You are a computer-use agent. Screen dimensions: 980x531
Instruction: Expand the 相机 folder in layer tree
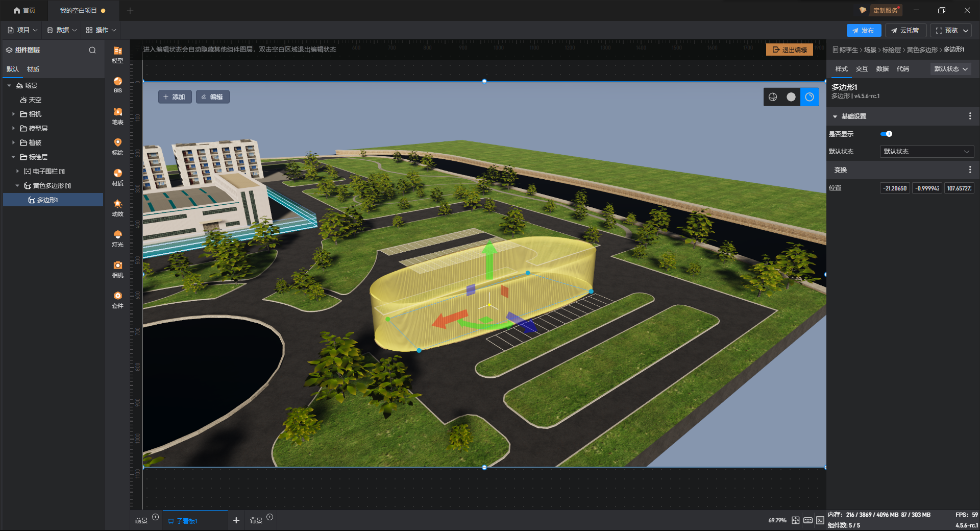[14, 114]
